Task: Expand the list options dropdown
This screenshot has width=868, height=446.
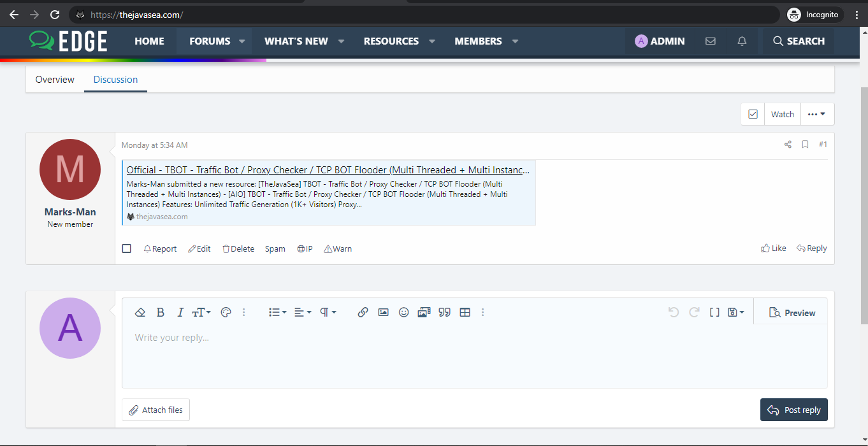Action: pyautogui.click(x=277, y=312)
